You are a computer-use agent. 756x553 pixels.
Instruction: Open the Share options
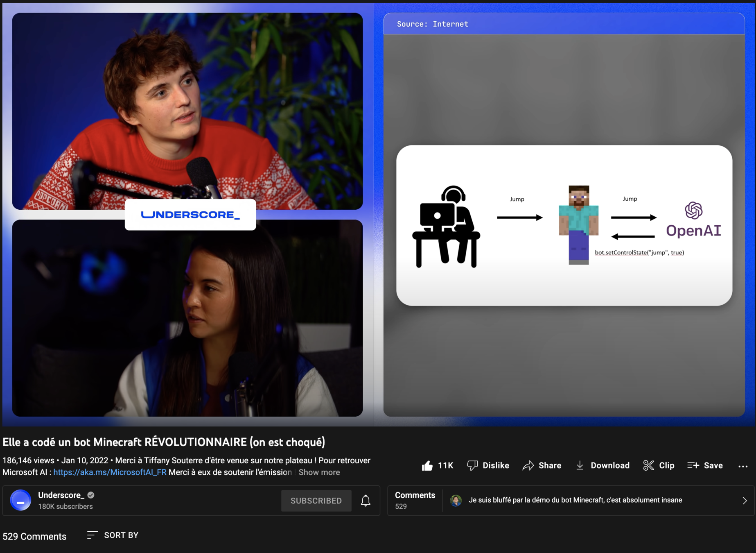pyautogui.click(x=542, y=465)
